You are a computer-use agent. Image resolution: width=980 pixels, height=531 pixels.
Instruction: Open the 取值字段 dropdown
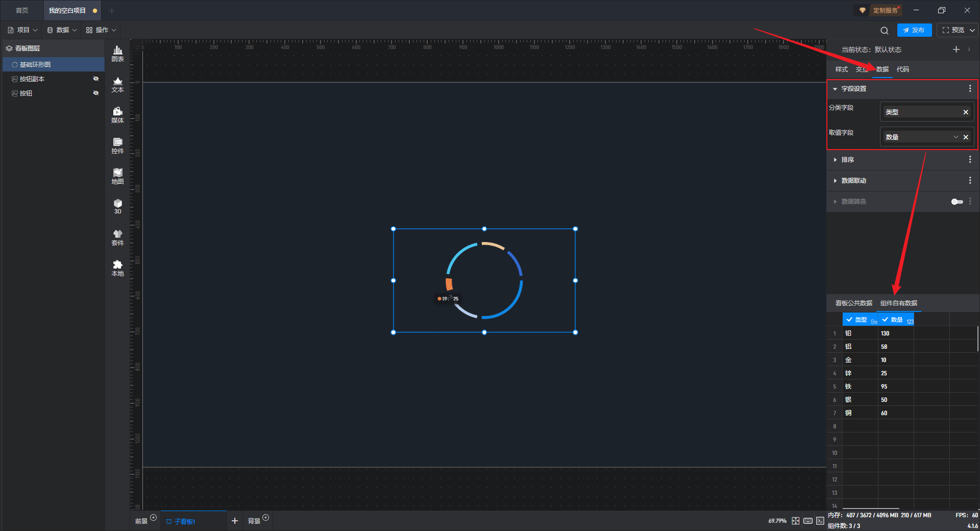click(x=955, y=137)
